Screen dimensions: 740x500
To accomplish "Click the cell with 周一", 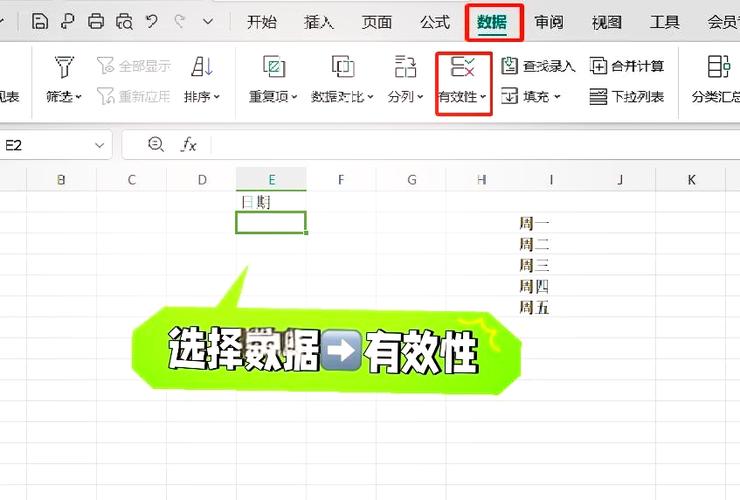I will click(551, 222).
